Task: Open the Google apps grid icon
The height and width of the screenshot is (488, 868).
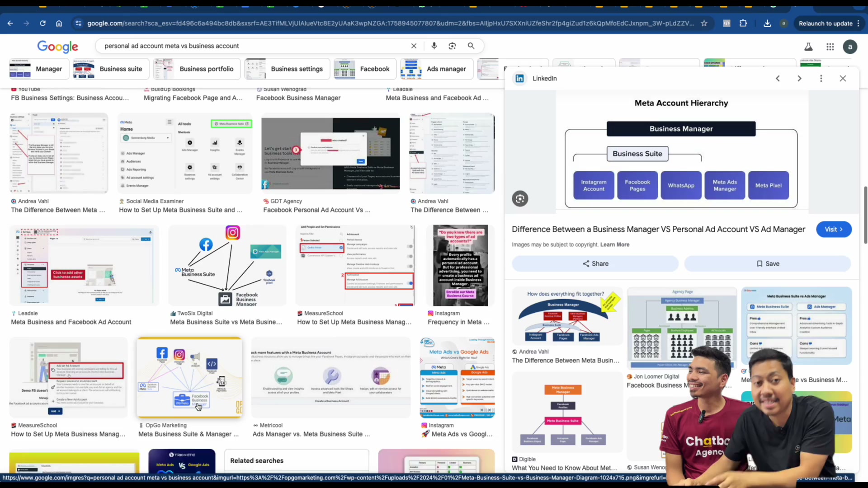Action: [x=830, y=47]
